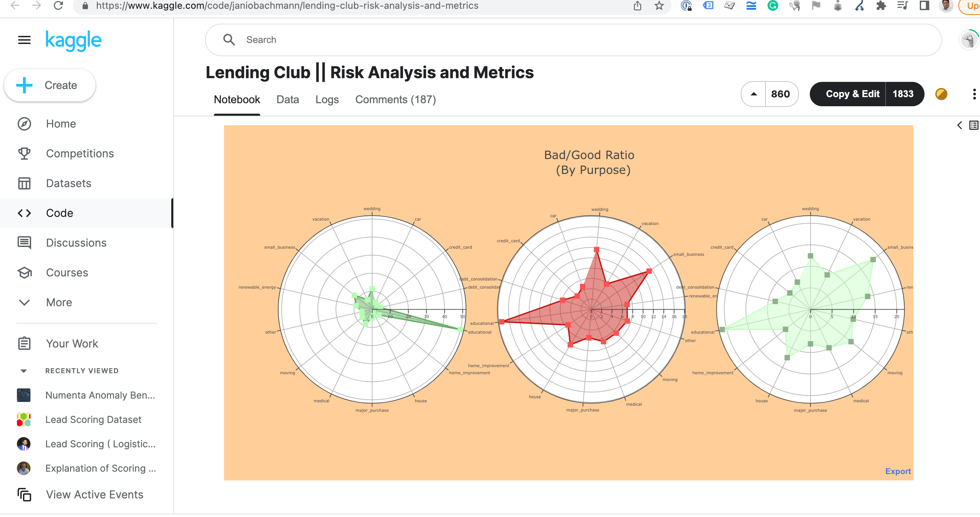The height and width of the screenshot is (517, 980).
Task: Click the red educational point on radar chart
Action: tap(502, 322)
